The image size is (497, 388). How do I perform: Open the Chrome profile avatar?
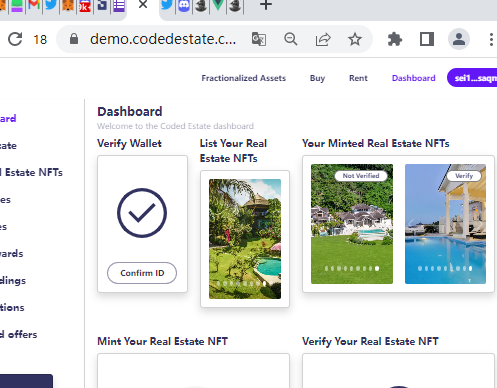[x=459, y=39]
